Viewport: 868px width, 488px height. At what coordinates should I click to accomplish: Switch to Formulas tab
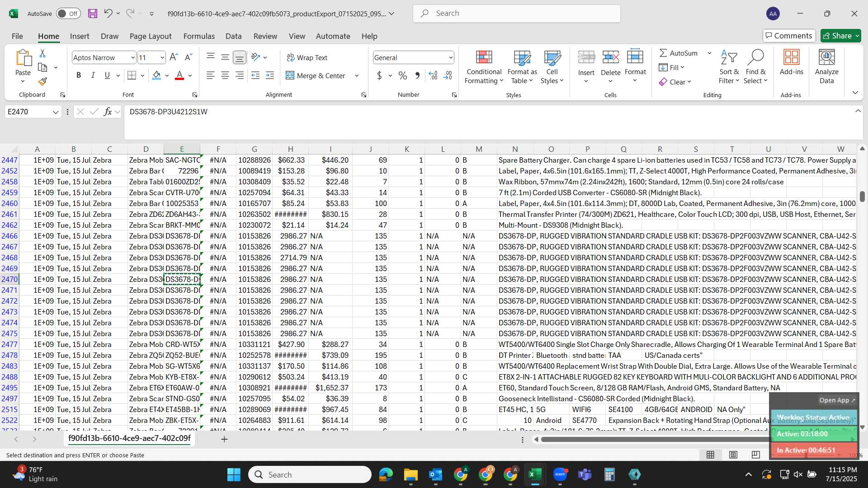[199, 36]
